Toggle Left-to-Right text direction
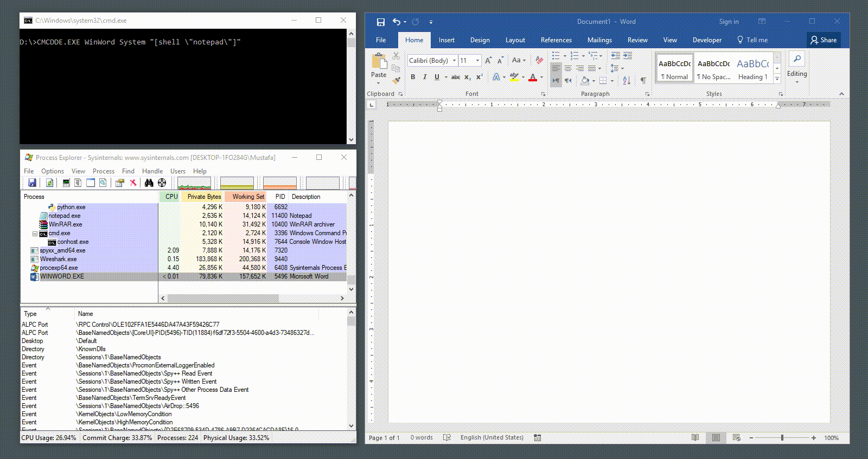Image resolution: width=868 pixels, height=459 pixels. tap(556, 80)
